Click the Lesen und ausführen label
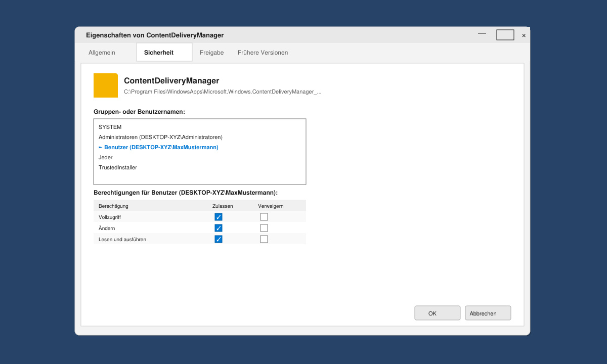The image size is (607, 364). click(122, 239)
